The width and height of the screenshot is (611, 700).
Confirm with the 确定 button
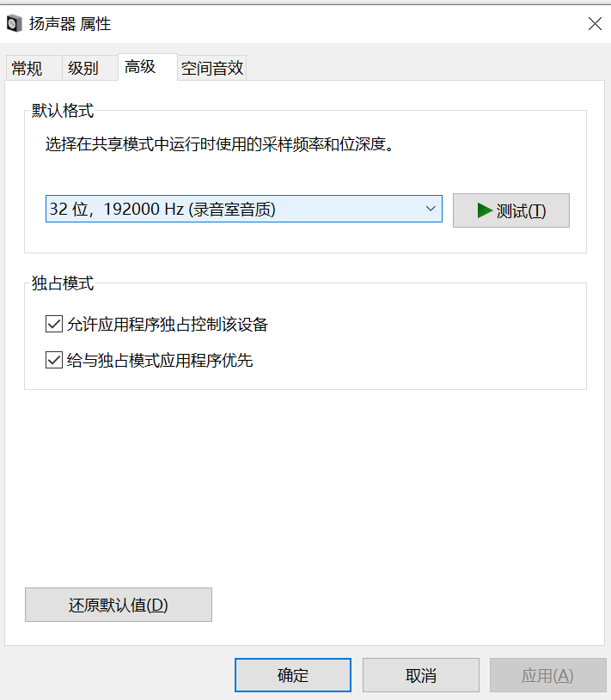[293, 675]
